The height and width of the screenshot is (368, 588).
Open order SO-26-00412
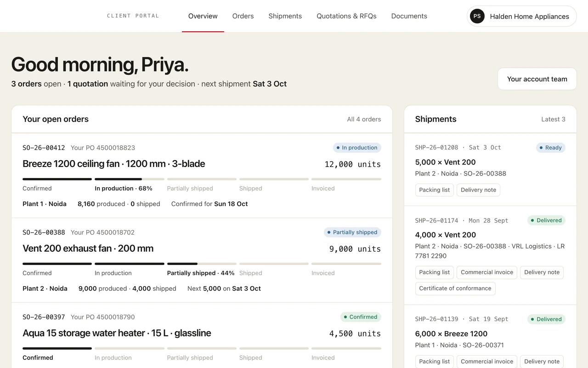[44, 148]
